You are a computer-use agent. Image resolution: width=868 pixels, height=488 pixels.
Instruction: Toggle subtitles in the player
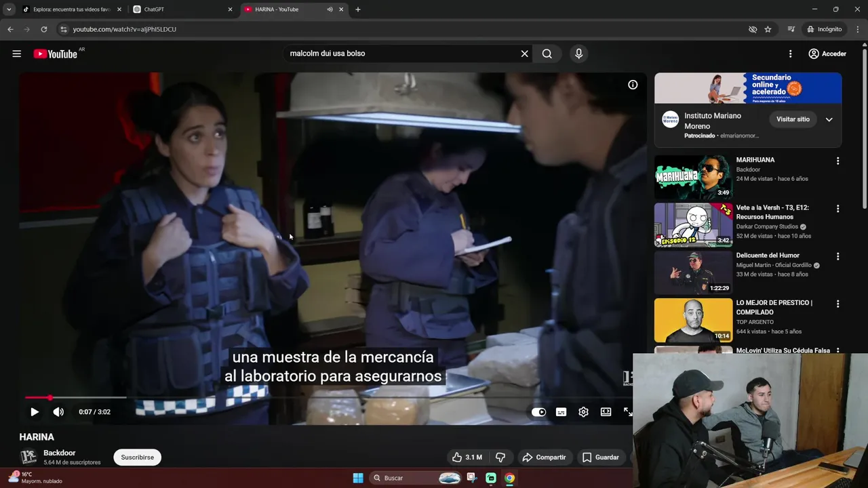[x=561, y=411]
